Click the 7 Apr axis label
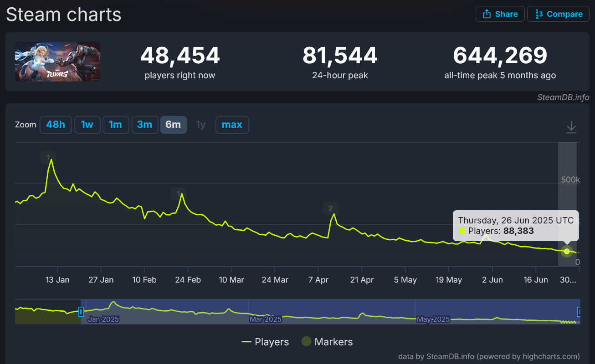 point(318,280)
